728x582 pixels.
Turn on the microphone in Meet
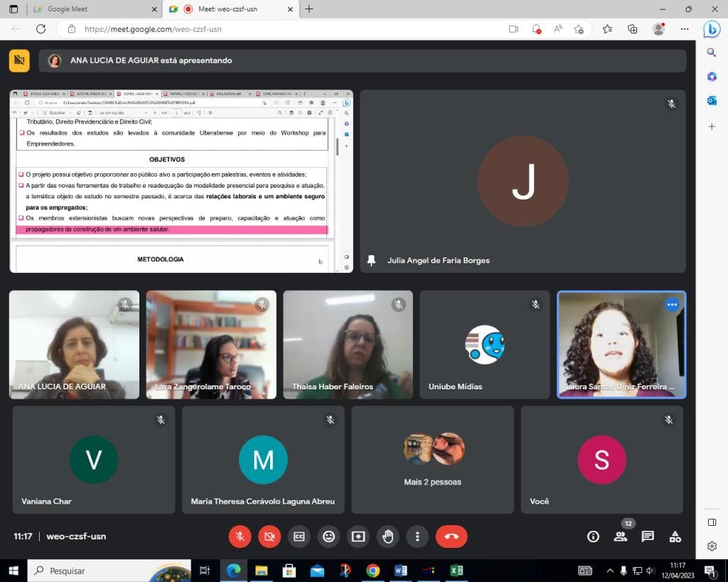pyautogui.click(x=240, y=537)
